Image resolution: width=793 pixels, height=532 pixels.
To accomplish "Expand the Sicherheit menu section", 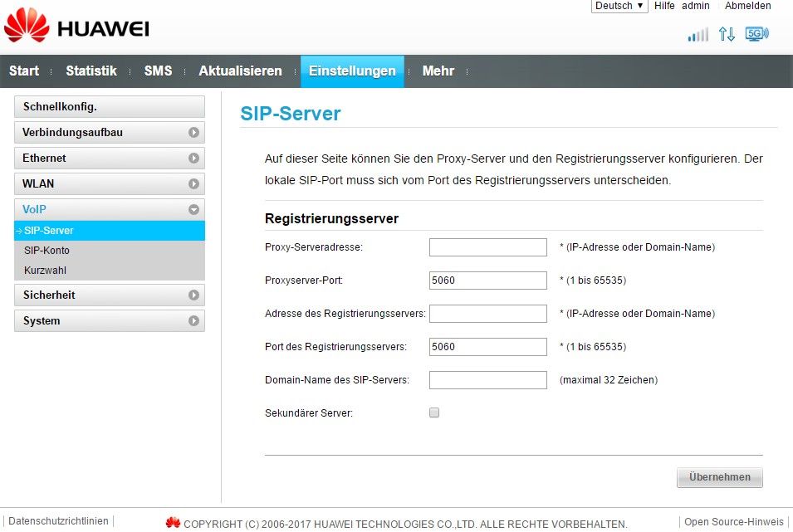I will click(x=110, y=295).
